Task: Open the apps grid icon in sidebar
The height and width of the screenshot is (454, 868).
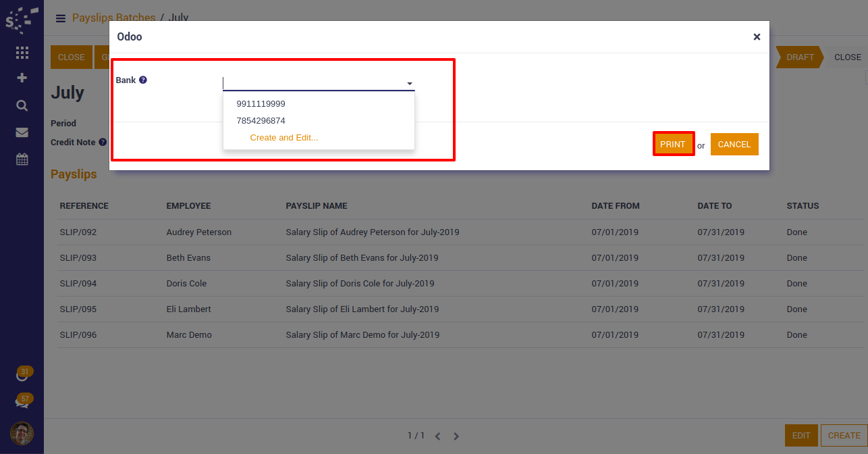Action: tap(22, 53)
